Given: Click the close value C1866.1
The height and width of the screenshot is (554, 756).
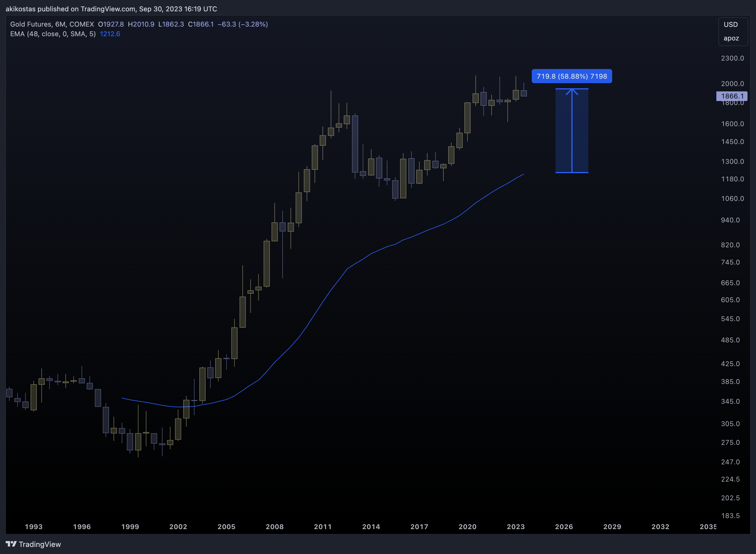Looking at the screenshot, I should [x=201, y=24].
